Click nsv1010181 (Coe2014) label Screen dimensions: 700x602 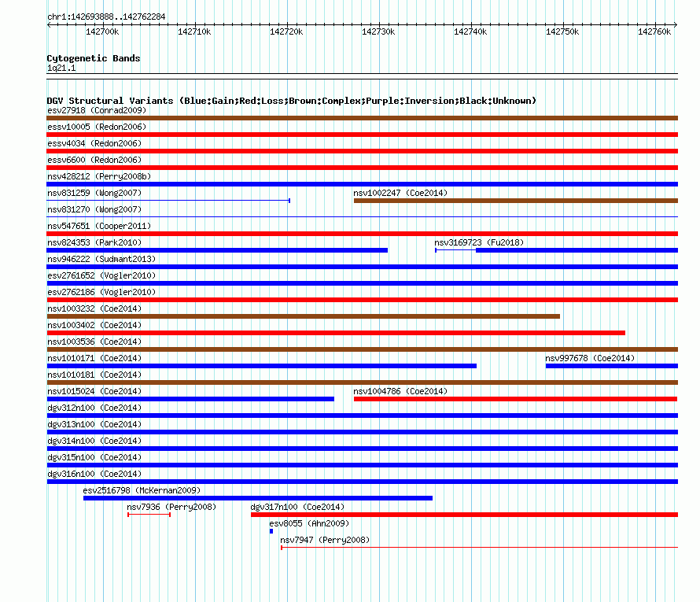(x=94, y=375)
